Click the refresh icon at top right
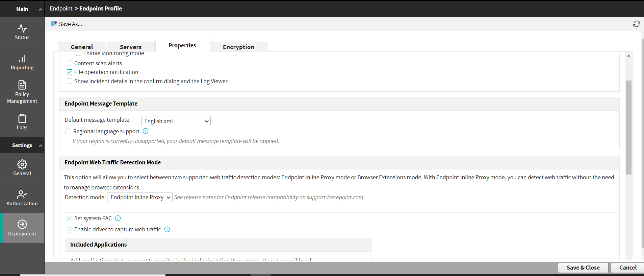The height and width of the screenshot is (276, 644). 636,24
